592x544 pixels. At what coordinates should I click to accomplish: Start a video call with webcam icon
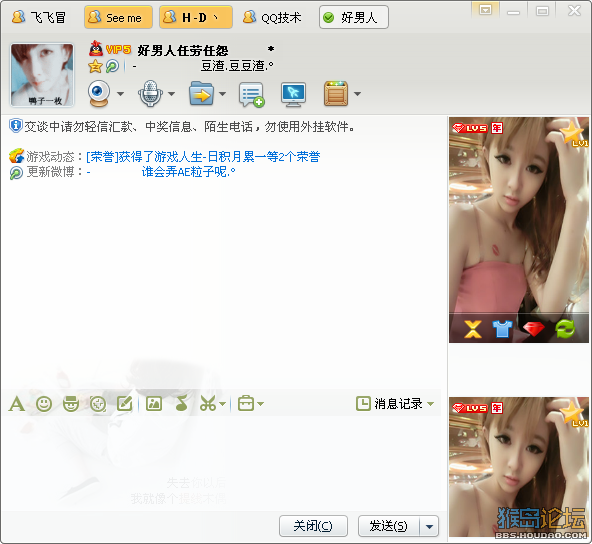coord(99,93)
